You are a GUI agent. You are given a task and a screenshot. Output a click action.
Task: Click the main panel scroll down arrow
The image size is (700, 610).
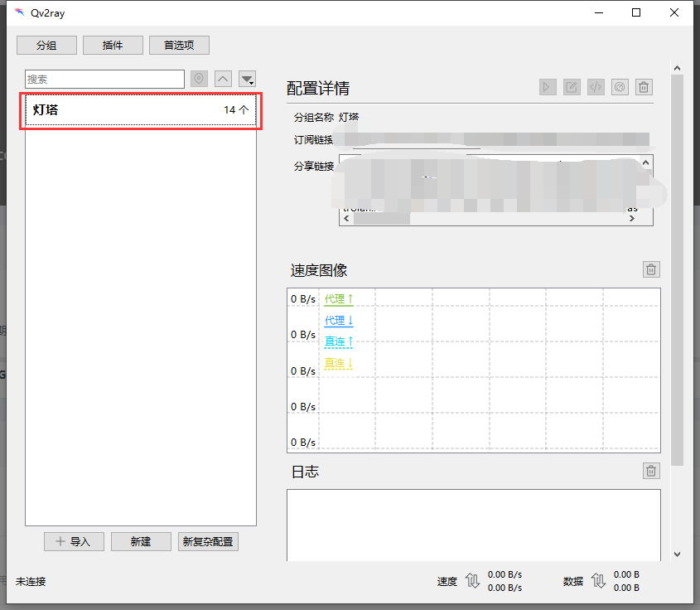click(x=678, y=554)
